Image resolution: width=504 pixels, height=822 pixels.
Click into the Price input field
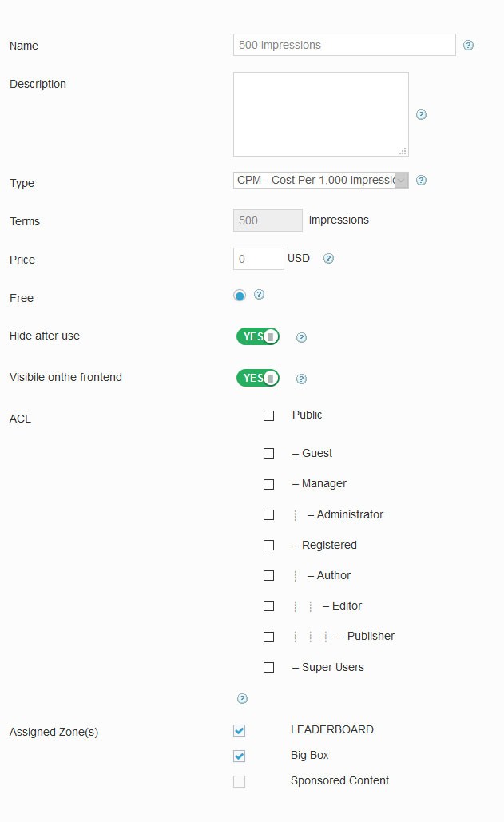259,260
